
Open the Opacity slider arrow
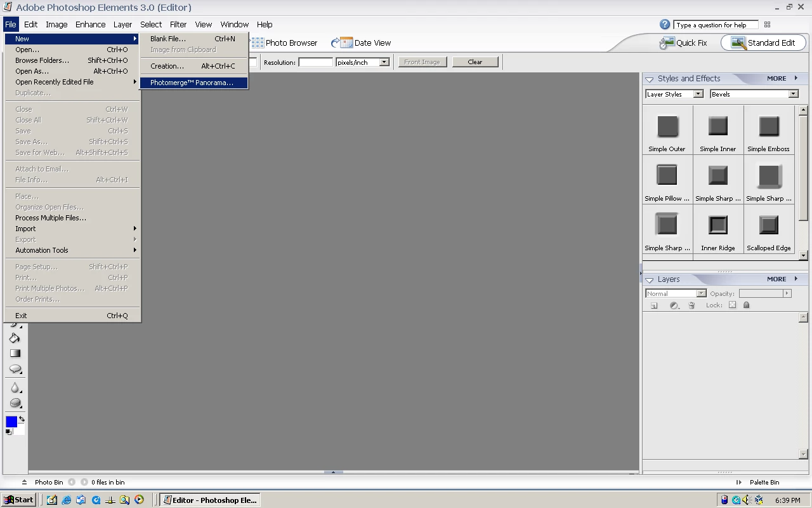(x=787, y=293)
